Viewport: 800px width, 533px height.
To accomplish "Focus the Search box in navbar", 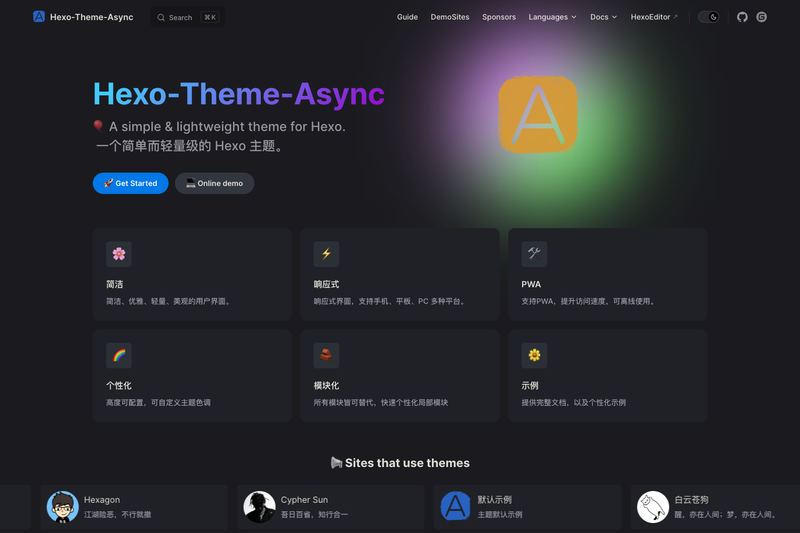I will [x=187, y=17].
